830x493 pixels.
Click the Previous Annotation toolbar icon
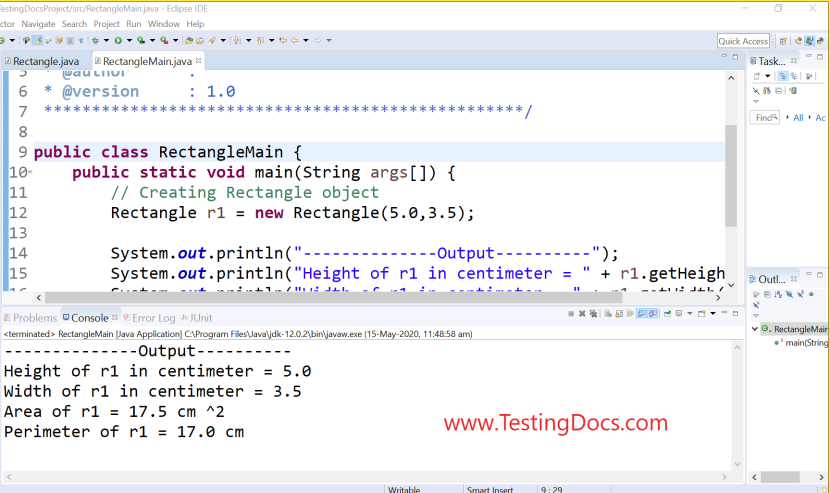click(259, 40)
